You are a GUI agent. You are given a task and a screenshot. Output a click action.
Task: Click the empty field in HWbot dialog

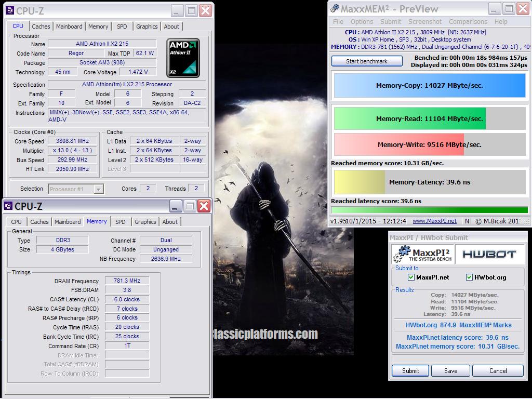click(x=458, y=358)
